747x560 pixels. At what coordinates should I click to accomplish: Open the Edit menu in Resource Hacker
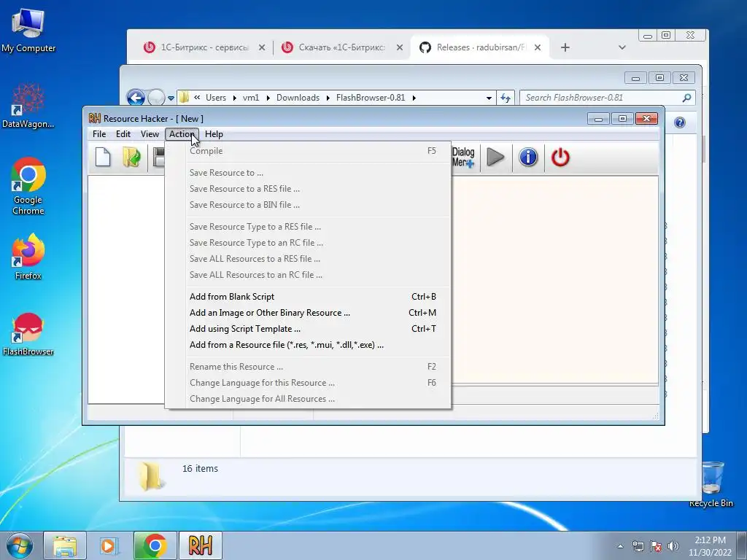(123, 134)
